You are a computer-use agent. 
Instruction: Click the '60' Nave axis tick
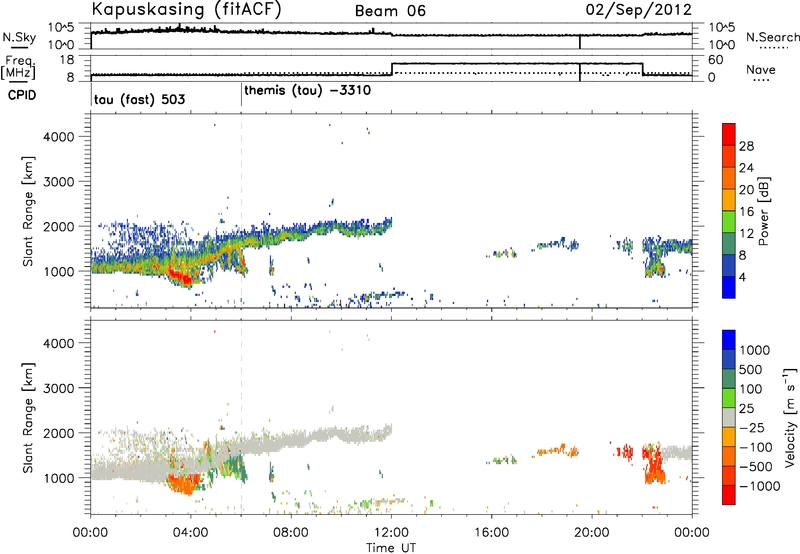(716, 60)
